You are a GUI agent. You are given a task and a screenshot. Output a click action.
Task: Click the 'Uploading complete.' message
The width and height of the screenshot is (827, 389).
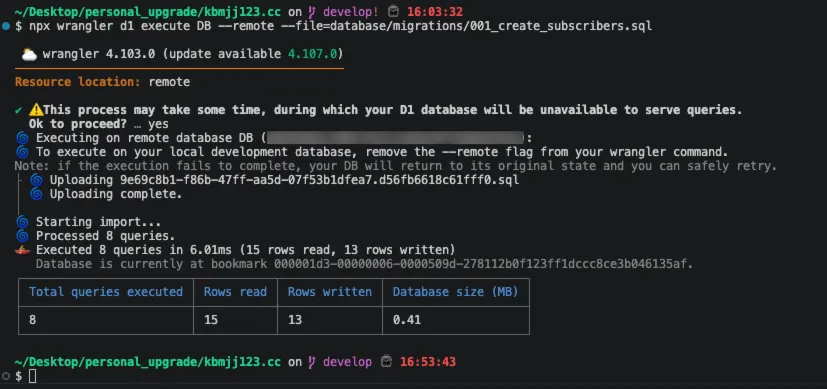[x=116, y=194]
